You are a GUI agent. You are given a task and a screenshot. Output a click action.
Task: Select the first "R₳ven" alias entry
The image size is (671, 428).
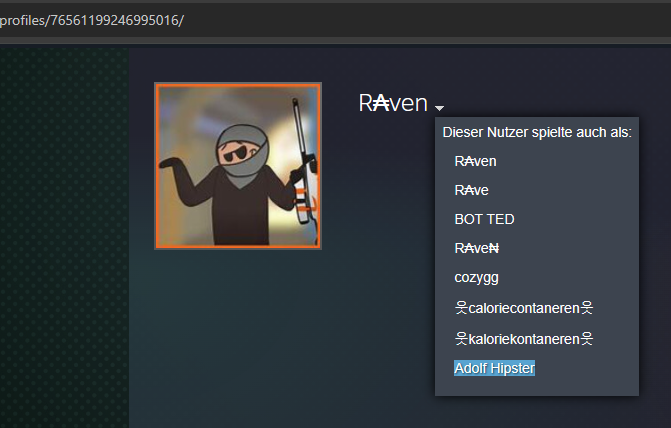(x=475, y=160)
